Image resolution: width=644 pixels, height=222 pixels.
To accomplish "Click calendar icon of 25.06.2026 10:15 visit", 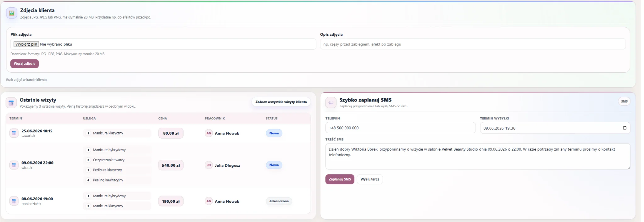I will pos(14,133).
